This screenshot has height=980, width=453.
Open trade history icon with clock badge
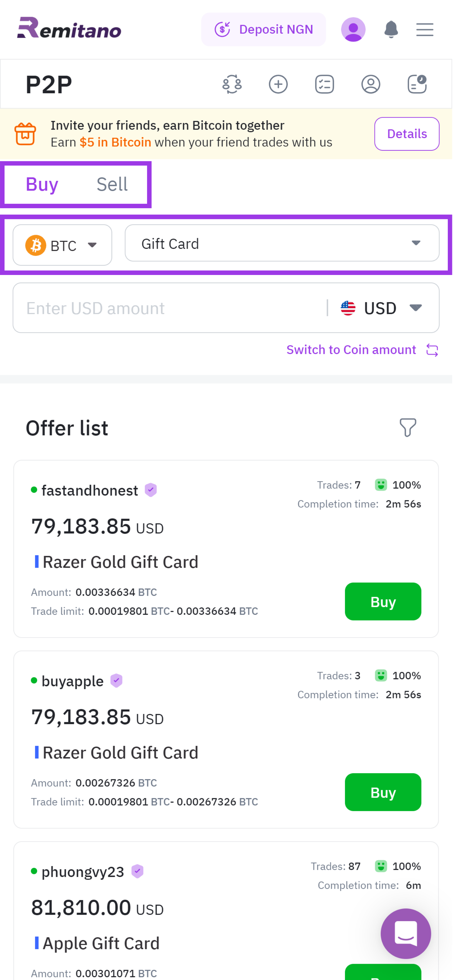coord(416,84)
